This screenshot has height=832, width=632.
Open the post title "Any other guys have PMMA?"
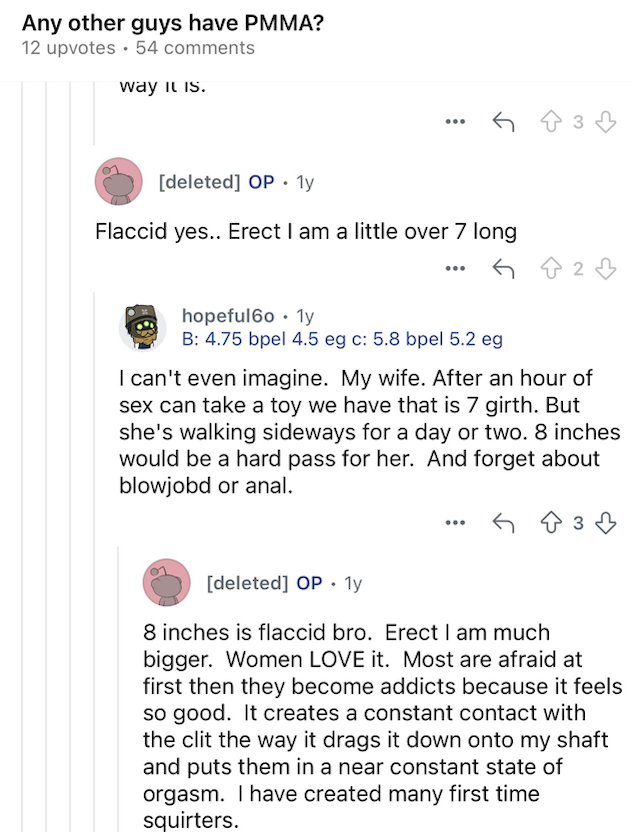coord(173,23)
